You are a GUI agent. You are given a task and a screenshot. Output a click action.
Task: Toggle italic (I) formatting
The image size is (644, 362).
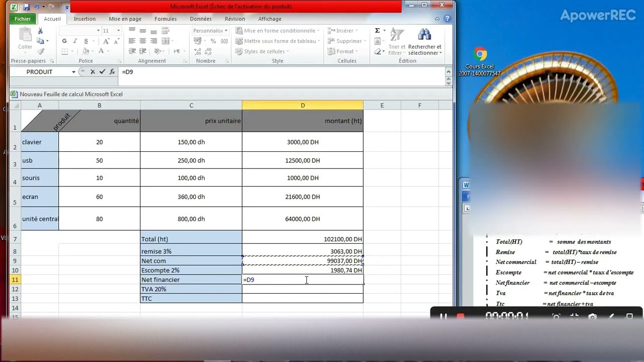[x=75, y=41]
